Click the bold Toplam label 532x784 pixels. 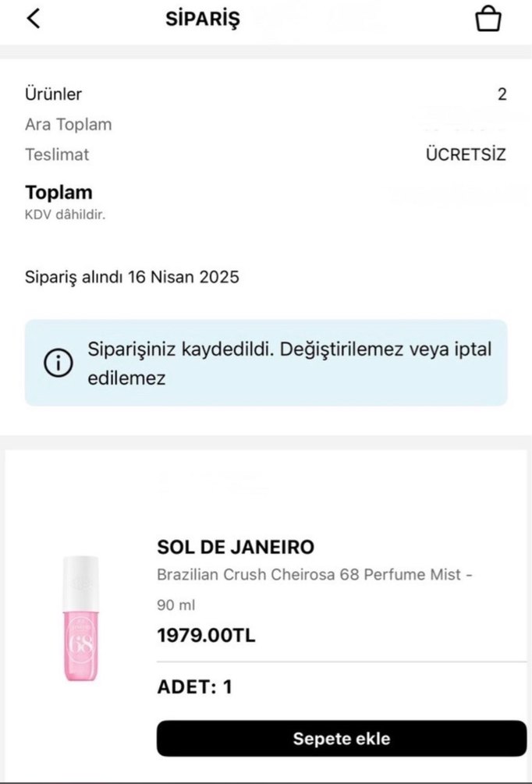[x=59, y=193]
